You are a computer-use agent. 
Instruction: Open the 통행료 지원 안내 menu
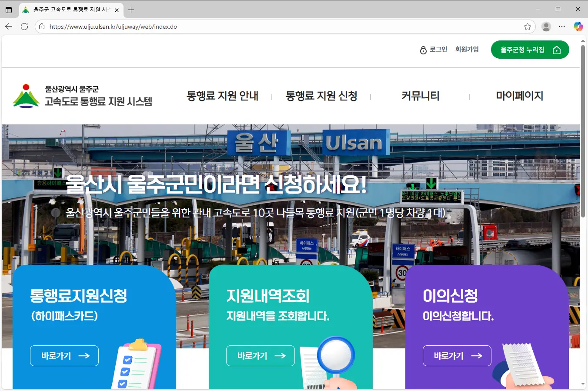click(x=223, y=96)
